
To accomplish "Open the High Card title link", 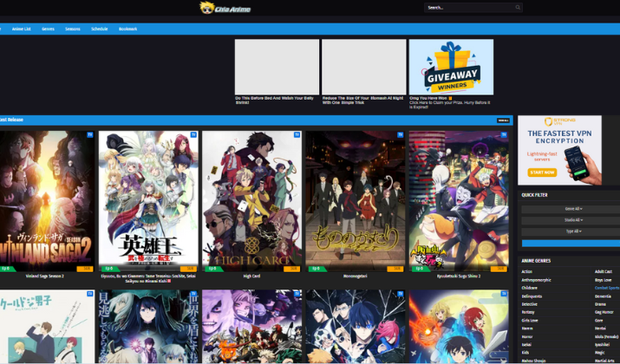I will pyautogui.click(x=251, y=276).
